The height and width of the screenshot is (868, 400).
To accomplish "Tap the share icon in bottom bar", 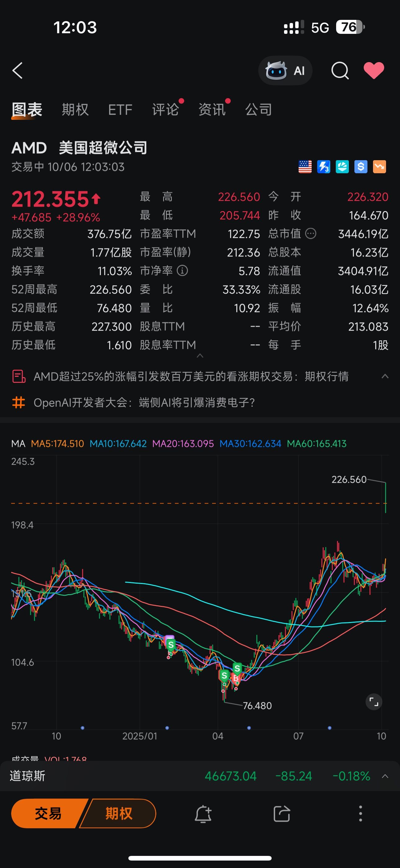I will 282,814.
